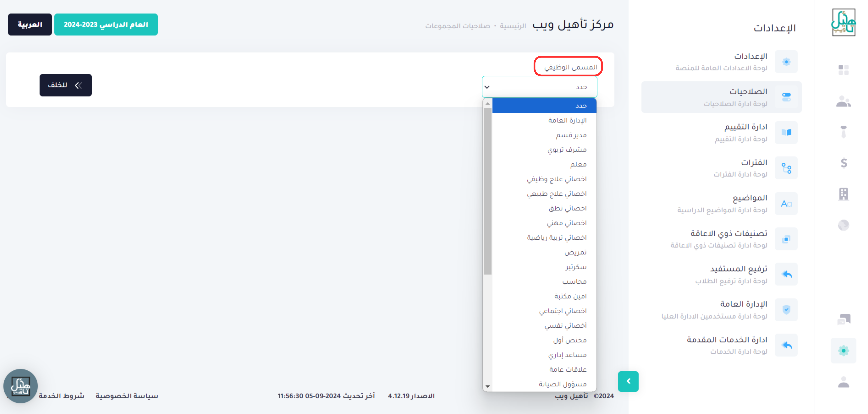Click the الصلاحيات toggle tile icon
This screenshot has height=414, width=868.
tap(786, 97)
